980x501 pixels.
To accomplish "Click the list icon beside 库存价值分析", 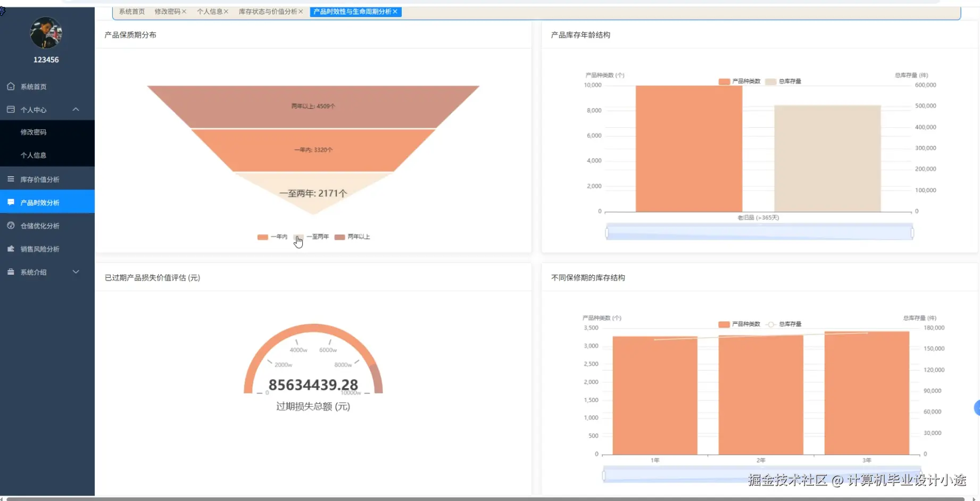I will point(11,179).
